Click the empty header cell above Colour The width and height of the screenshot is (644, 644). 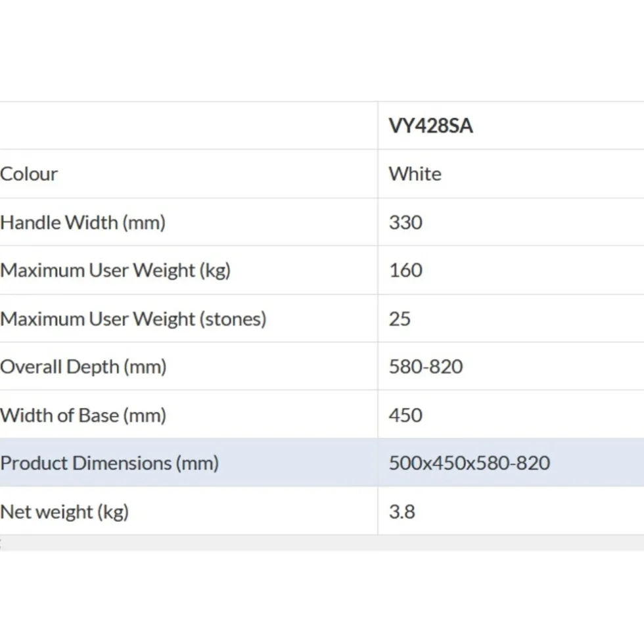(189, 126)
